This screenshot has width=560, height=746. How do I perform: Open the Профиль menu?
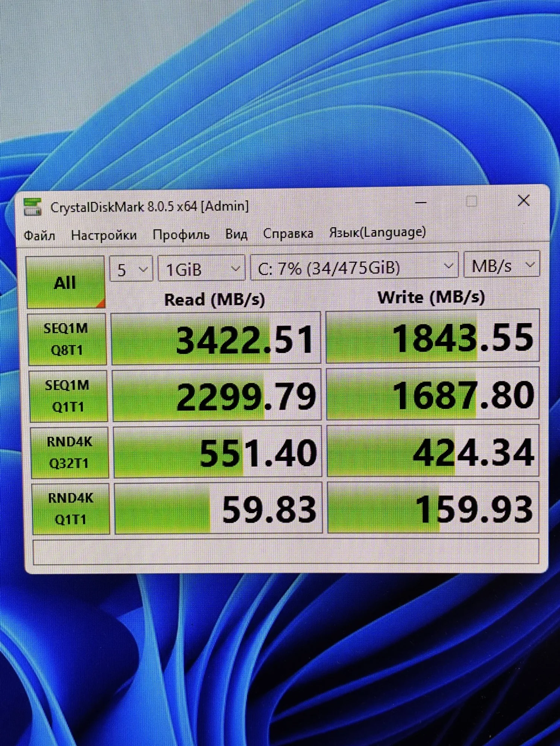pos(181,234)
